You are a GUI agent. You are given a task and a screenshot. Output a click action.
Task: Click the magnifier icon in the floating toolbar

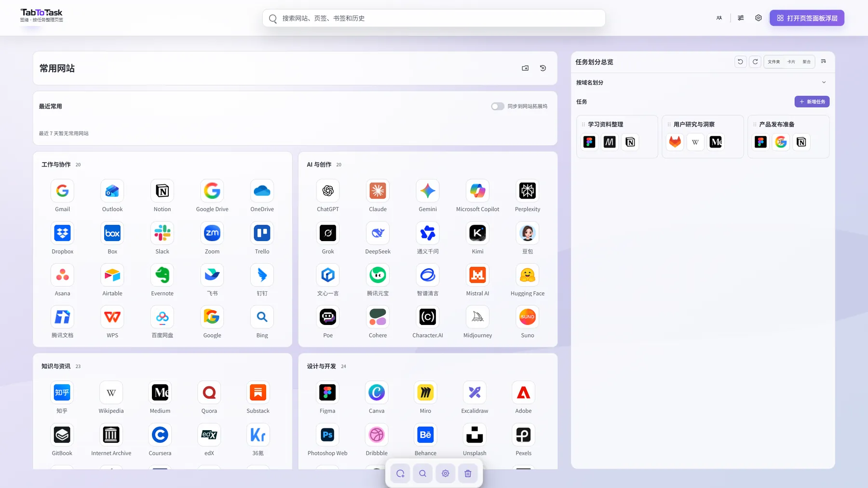pos(423,474)
